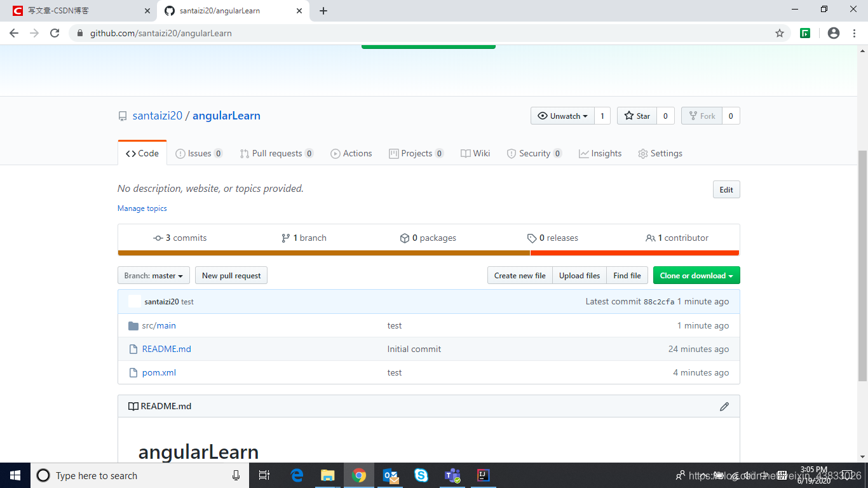
Task: Open the Chrome profile avatar
Action: 834,33
